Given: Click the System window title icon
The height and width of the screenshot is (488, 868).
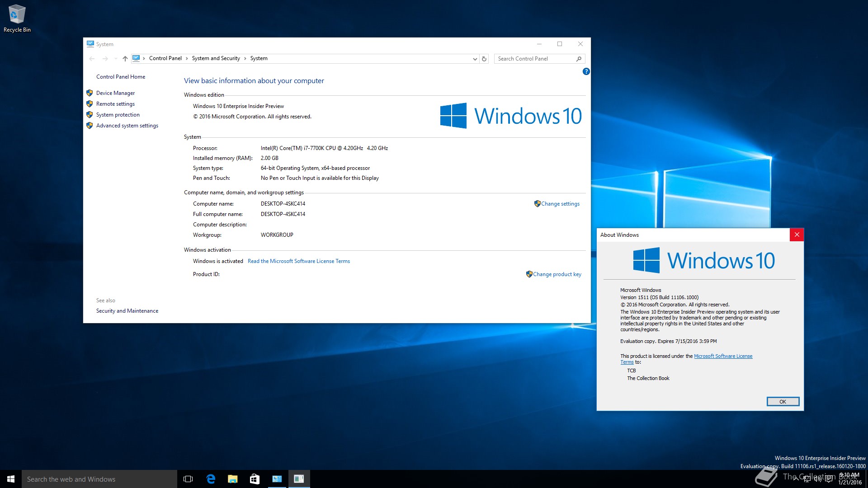Looking at the screenshot, I should click(x=90, y=44).
